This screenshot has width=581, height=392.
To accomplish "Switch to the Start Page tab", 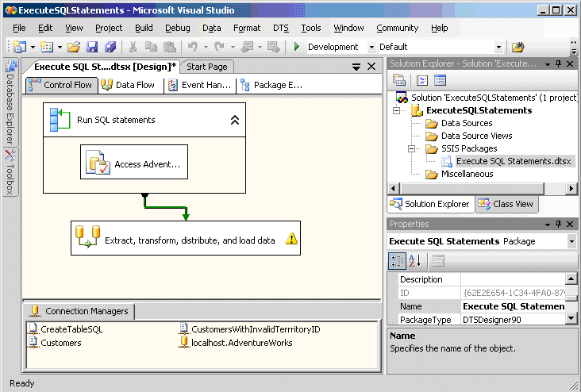I will pyautogui.click(x=206, y=67).
